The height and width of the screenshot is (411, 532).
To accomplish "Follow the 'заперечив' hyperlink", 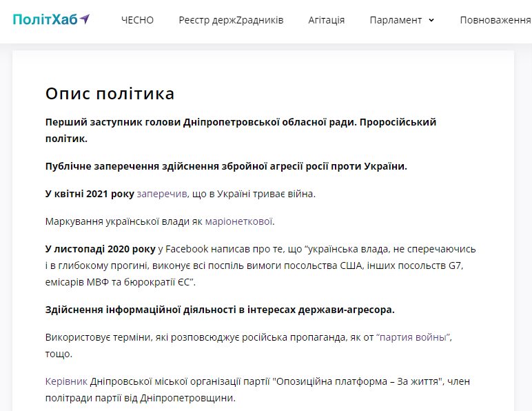I will point(162,194).
